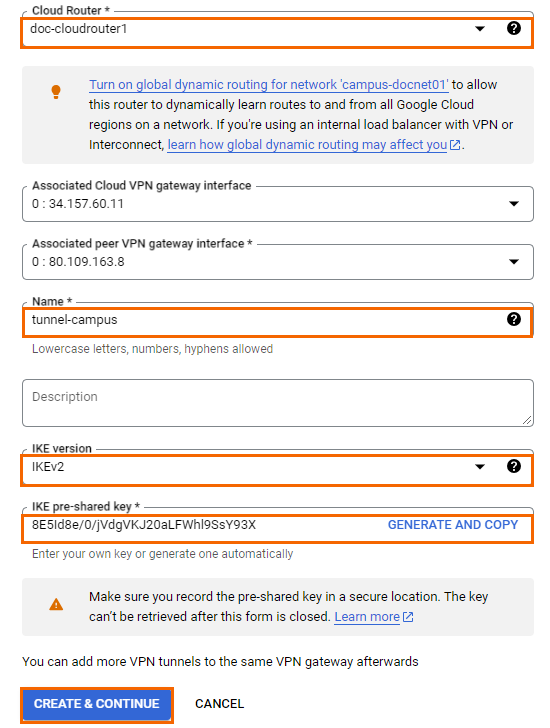Image resolution: width=550 pixels, height=728 pixels.
Task: Click the IKE pre-shared key field
Action: pos(204,525)
